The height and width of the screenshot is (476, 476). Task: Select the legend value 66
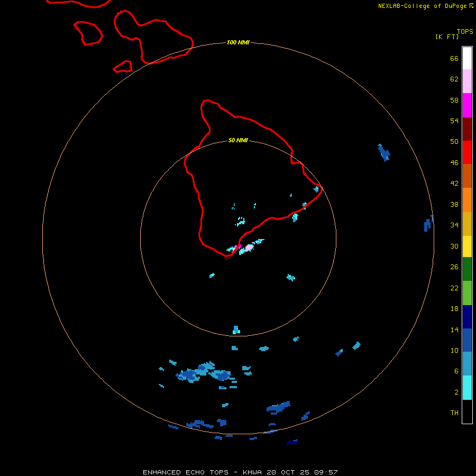click(x=454, y=58)
